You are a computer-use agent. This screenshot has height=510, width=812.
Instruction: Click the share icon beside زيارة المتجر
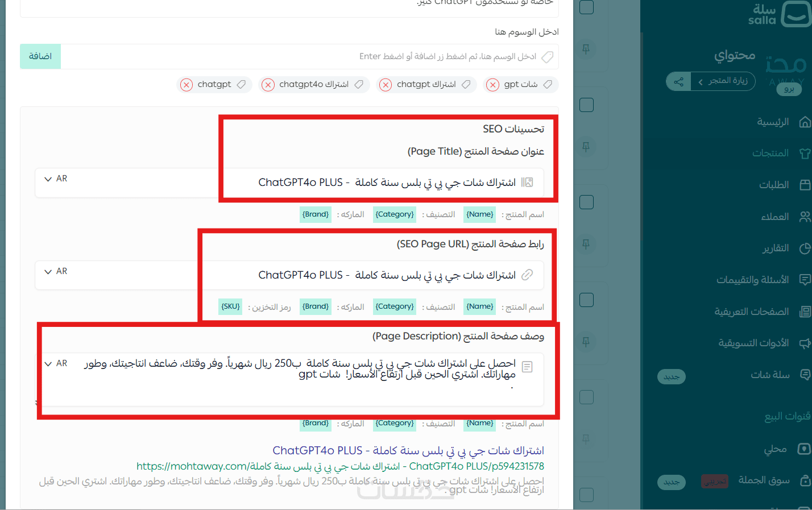pos(678,81)
